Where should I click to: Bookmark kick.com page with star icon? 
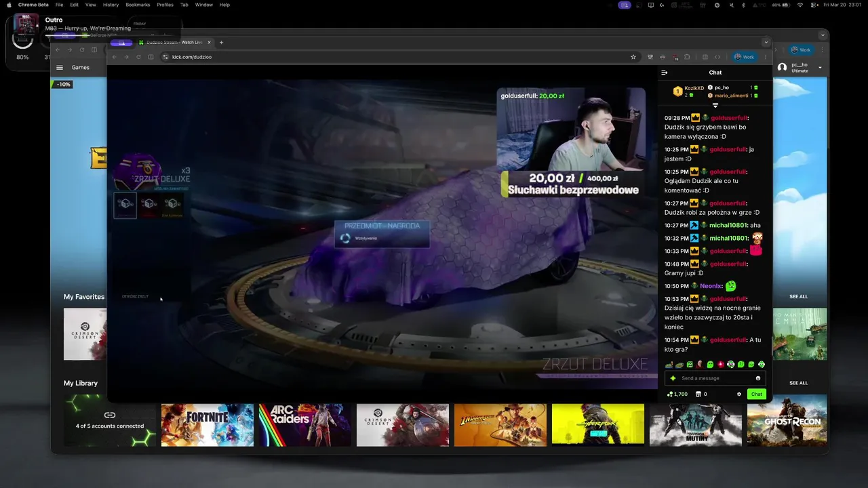click(x=633, y=57)
